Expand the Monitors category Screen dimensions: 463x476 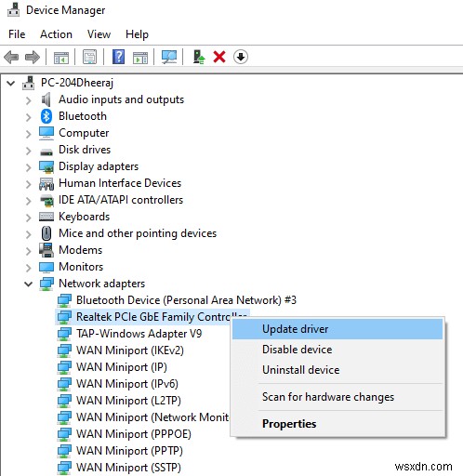[x=29, y=268]
